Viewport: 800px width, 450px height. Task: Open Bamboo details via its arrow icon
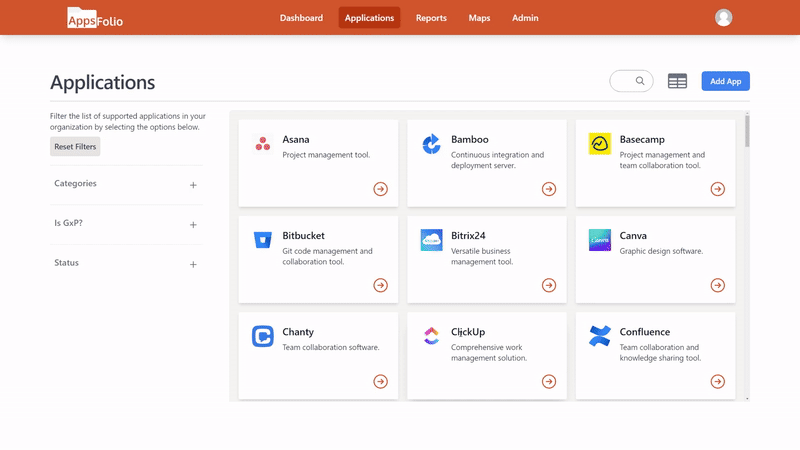pyautogui.click(x=549, y=189)
